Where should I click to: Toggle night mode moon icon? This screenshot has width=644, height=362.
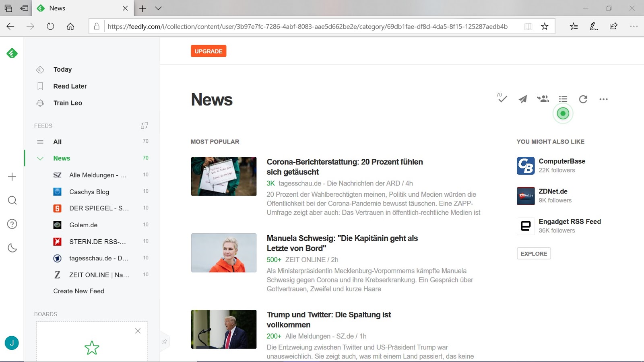point(12,248)
